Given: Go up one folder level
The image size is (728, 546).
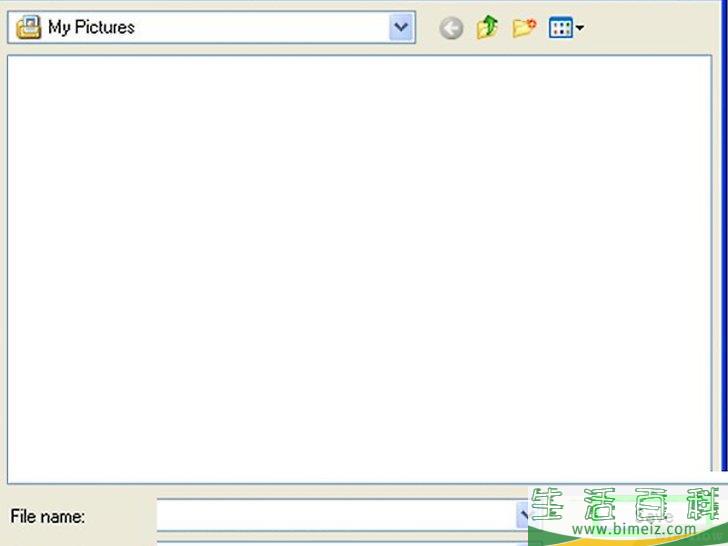Looking at the screenshot, I should point(487,29).
